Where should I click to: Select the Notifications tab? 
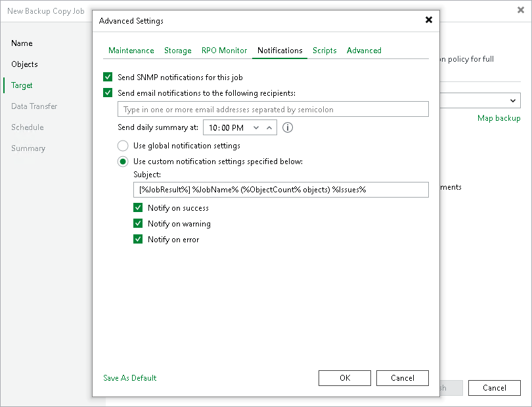point(280,51)
